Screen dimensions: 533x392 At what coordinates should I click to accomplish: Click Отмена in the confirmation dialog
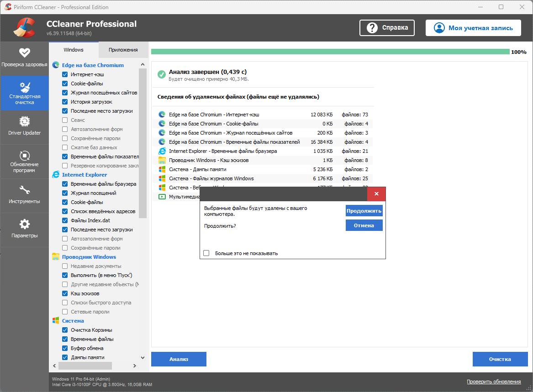[364, 225]
